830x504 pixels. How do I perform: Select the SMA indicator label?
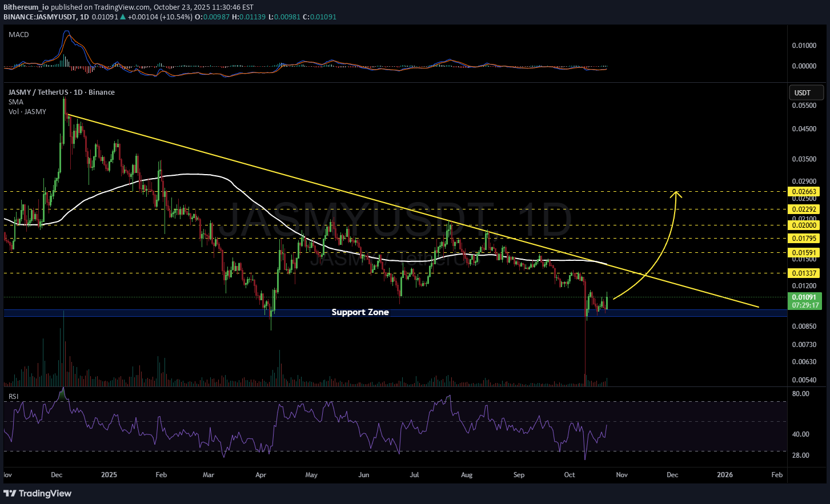point(16,102)
